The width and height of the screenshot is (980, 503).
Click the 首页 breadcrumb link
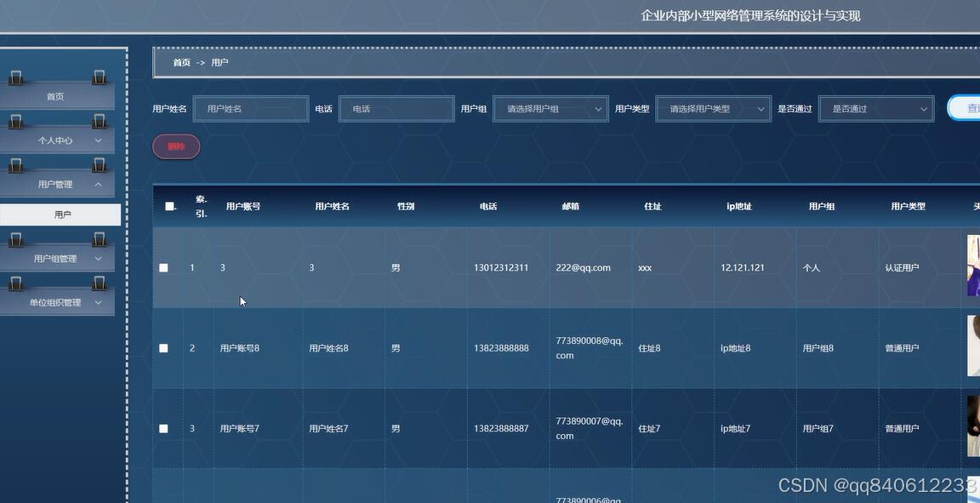tap(181, 62)
